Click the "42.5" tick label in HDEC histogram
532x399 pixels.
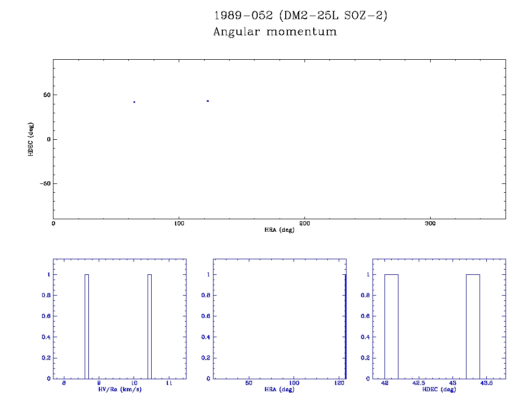[419, 383]
